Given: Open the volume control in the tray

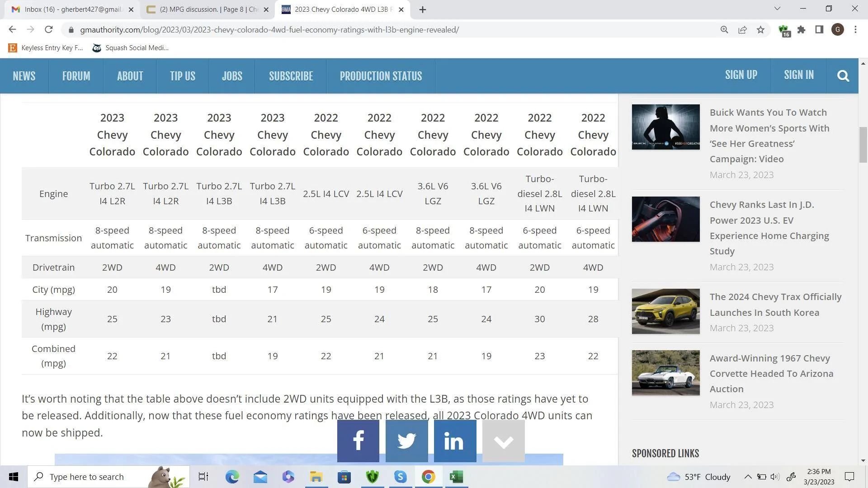Looking at the screenshot, I should [775, 477].
